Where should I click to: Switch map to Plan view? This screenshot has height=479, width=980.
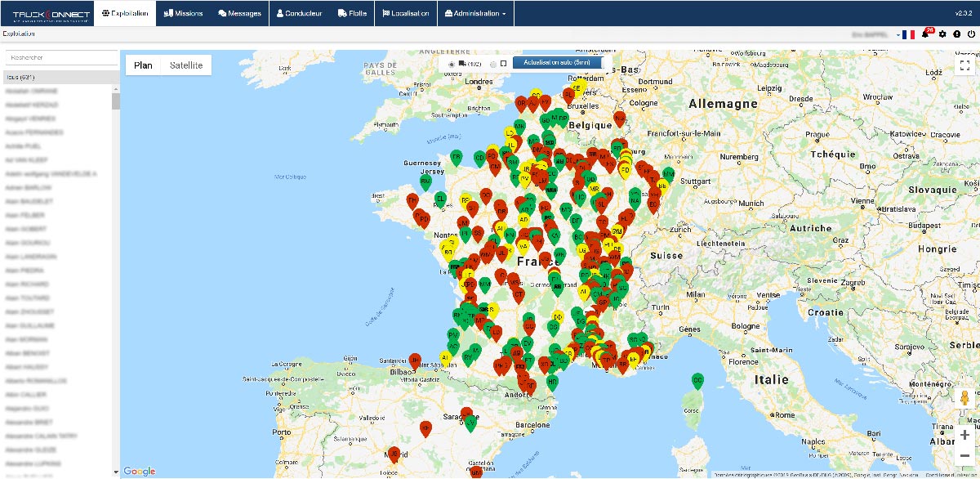click(x=143, y=65)
